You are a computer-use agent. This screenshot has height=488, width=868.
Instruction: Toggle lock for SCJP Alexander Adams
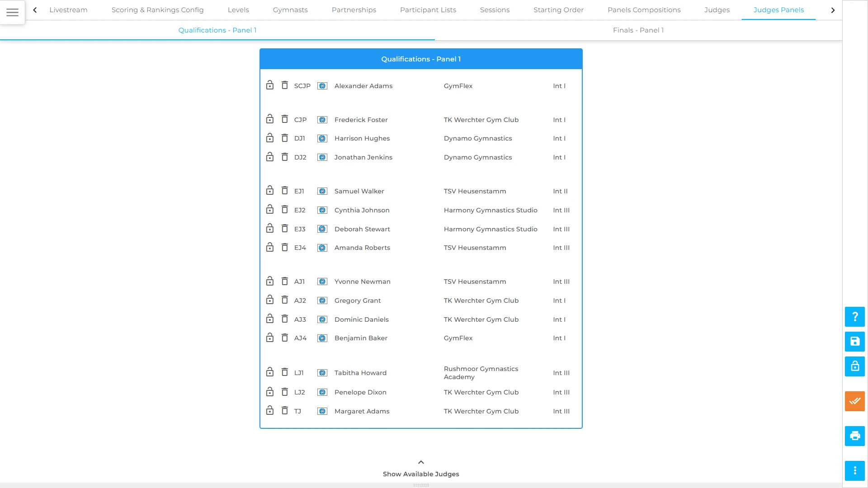click(x=270, y=85)
